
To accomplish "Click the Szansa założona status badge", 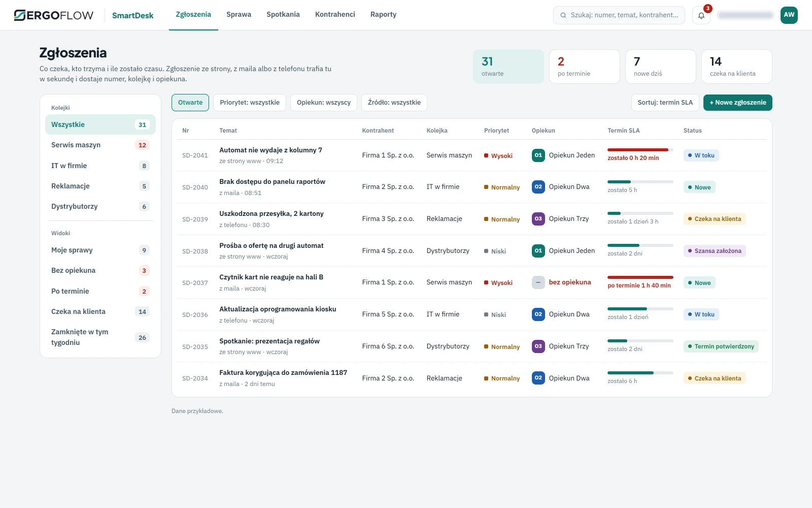I will point(715,251).
